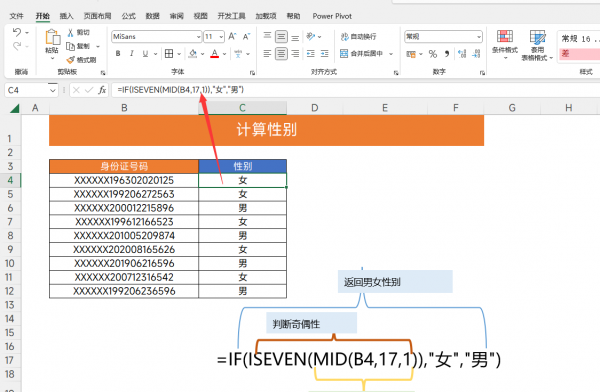Switch to the 插入 (Insert) tab
This screenshot has width=600, height=392.
coord(66,16)
